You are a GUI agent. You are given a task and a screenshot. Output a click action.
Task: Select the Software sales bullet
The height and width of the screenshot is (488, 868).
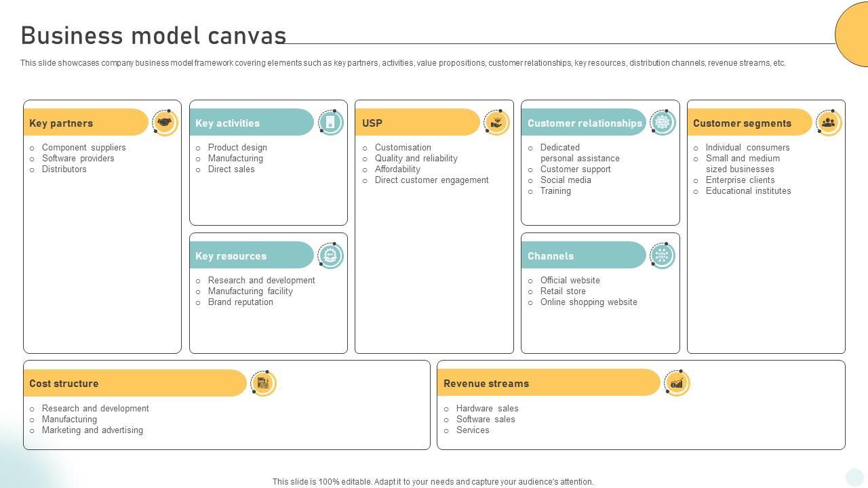coord(486,420)
